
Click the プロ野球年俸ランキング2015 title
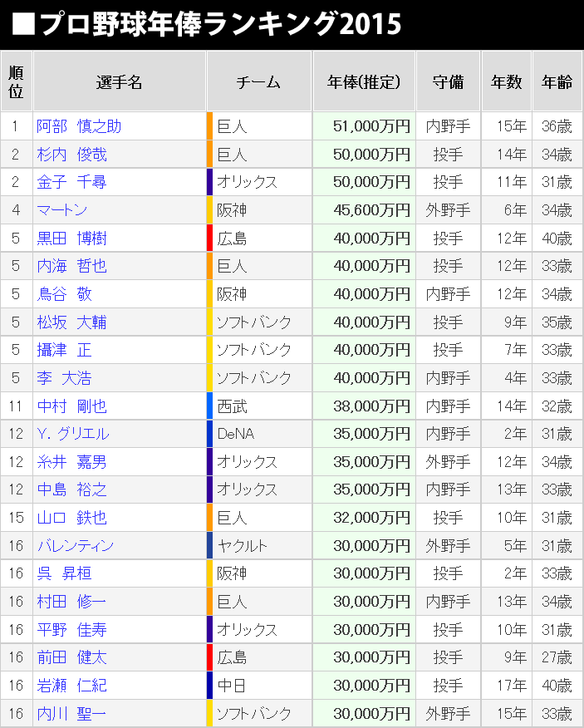[207, 23]
